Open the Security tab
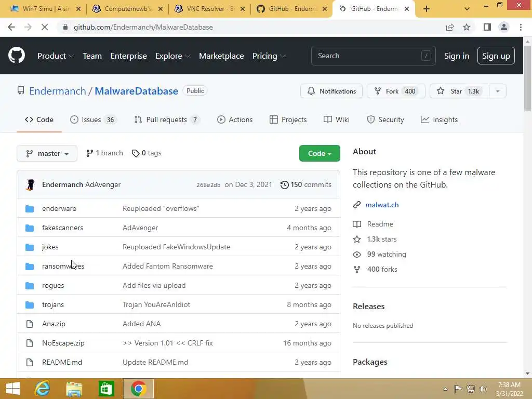 pos(385,120)
